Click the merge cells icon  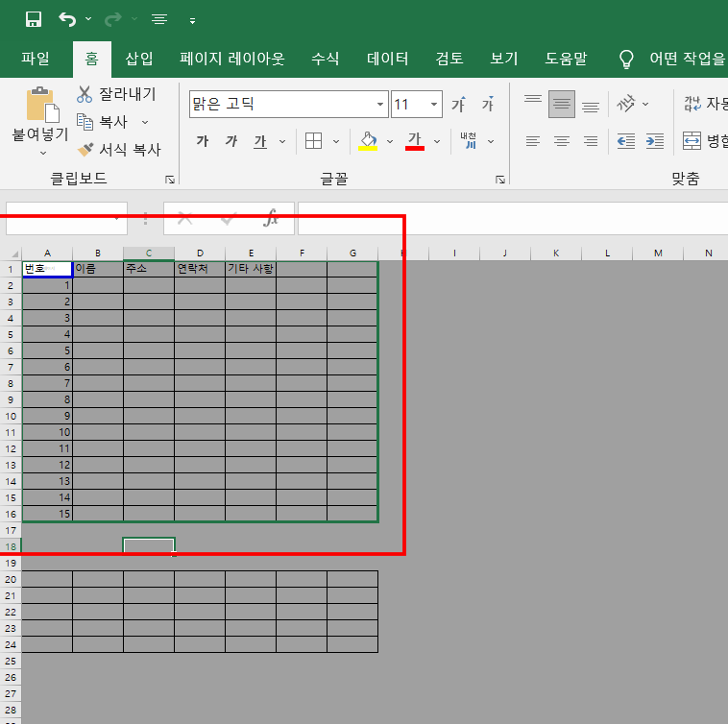(692, 140)
